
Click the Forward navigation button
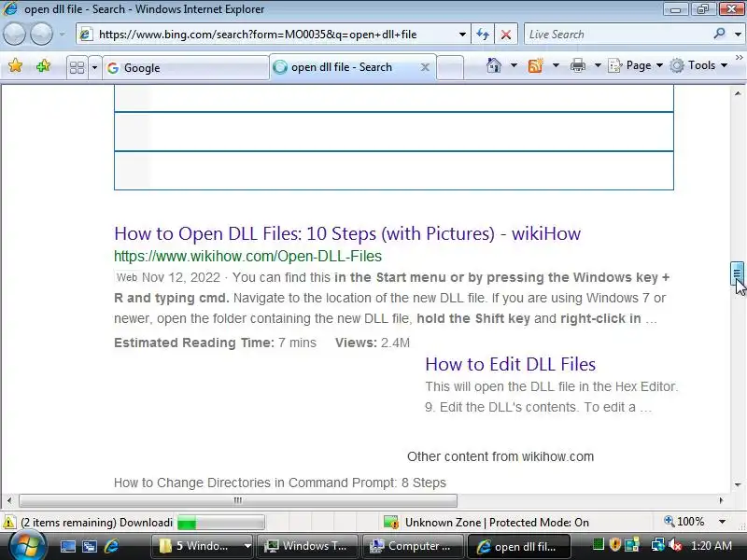(x=42, y=35)
